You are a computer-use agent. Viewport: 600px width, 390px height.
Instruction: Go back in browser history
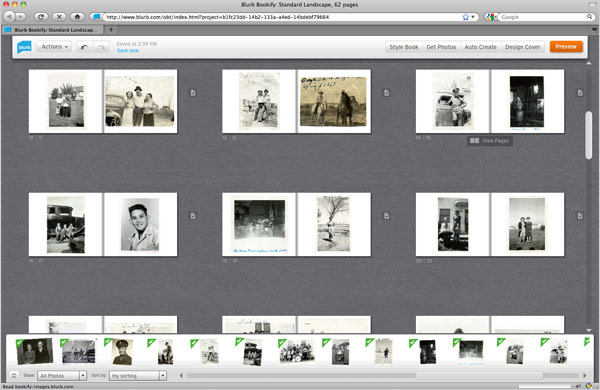point(9,16)
